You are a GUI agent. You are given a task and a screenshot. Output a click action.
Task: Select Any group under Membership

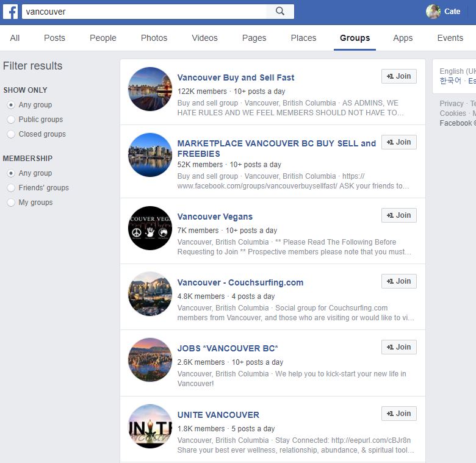click(x=11, y=173)
